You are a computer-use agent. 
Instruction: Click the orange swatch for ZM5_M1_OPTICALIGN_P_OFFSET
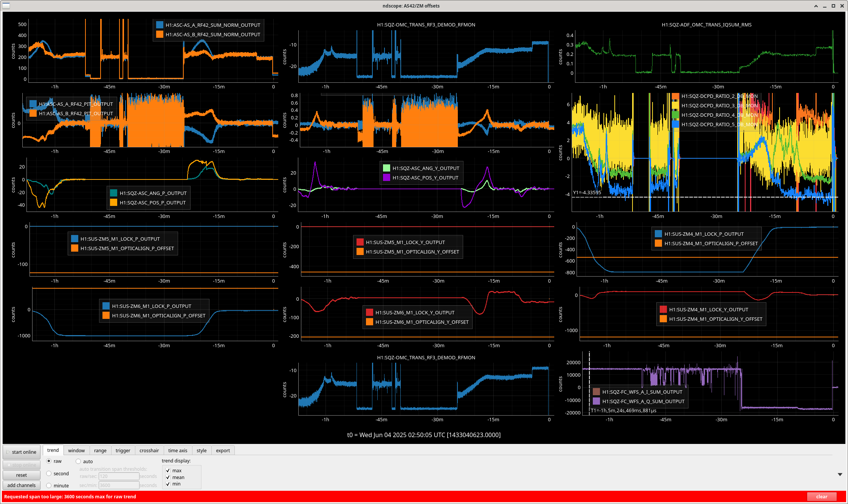coord(74,248)
